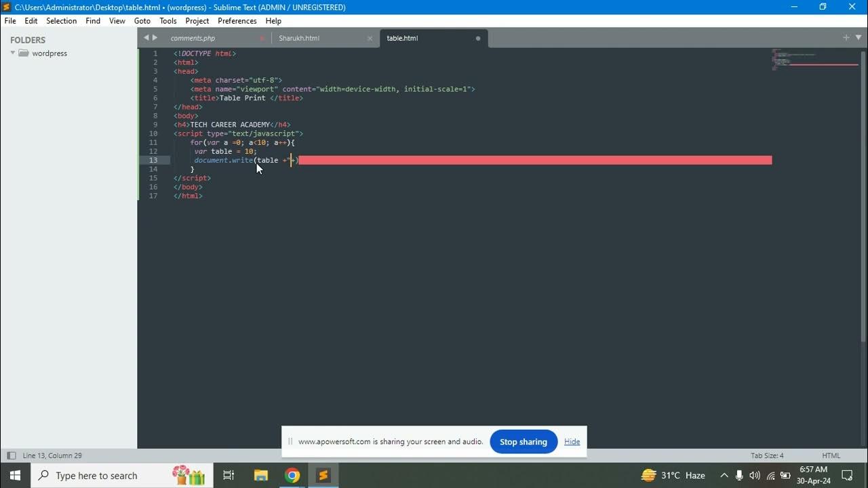
Task: Click line number 1 in gutter
Action: [155, 54]
